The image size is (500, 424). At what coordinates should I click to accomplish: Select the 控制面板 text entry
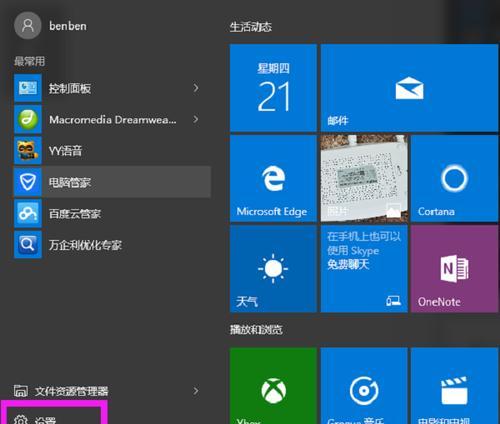pos(70,88)
